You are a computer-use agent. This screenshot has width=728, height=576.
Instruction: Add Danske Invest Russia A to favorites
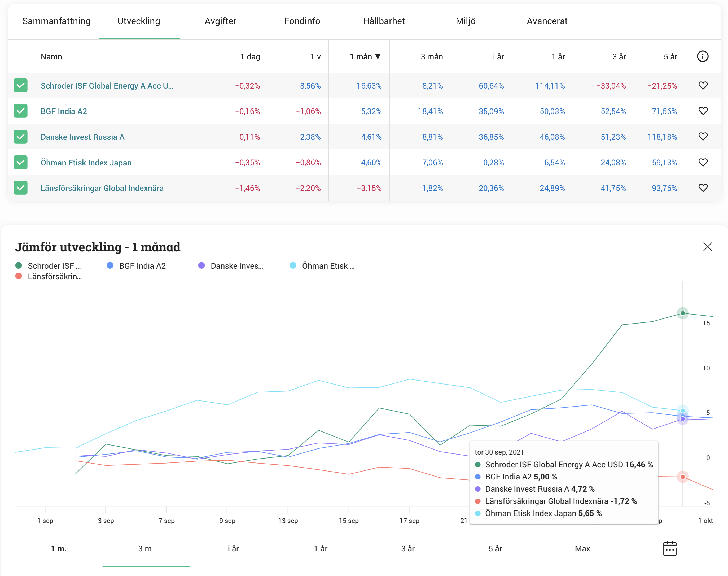703,137
